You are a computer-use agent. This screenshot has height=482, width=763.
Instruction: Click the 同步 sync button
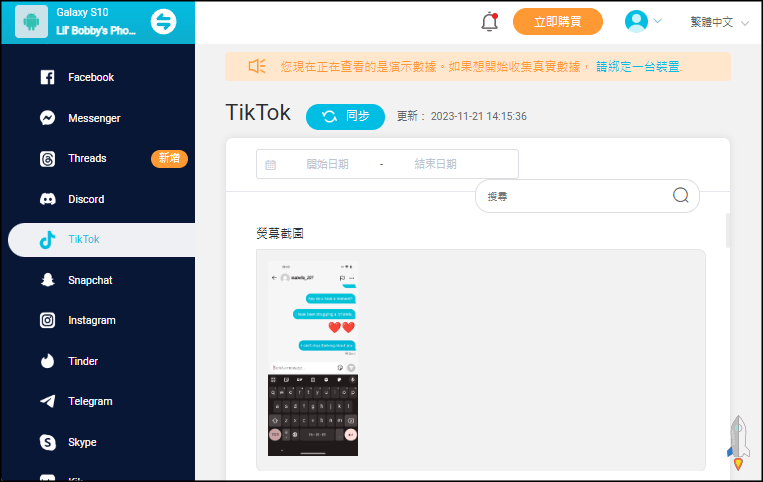click(345, 117)
